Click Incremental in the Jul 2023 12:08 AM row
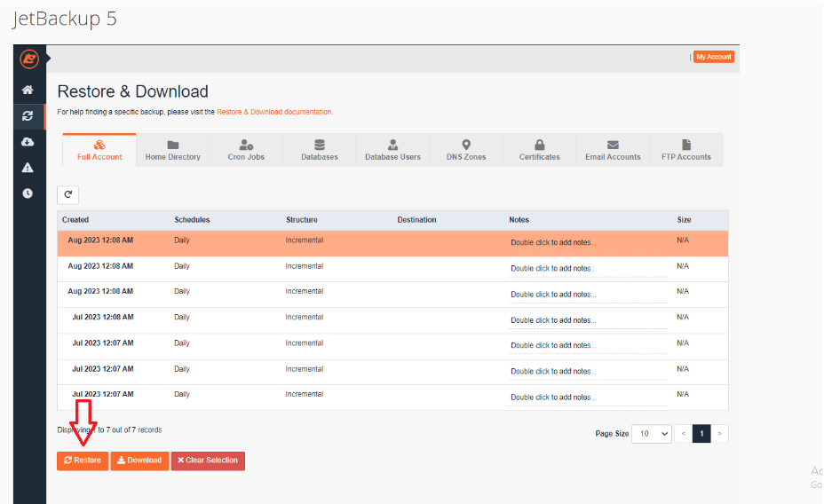The height and width of the screenshot is (504, 824). [x=305, y=317]
